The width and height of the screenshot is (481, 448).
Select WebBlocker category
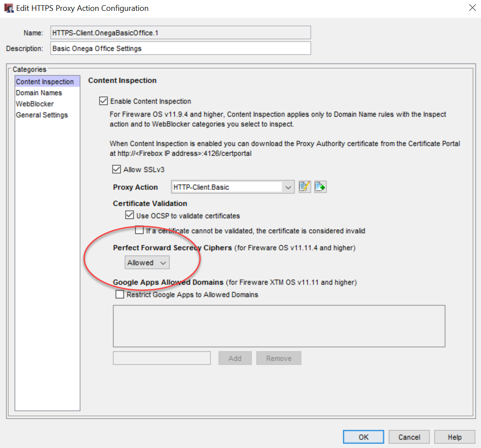click(47, 104)
